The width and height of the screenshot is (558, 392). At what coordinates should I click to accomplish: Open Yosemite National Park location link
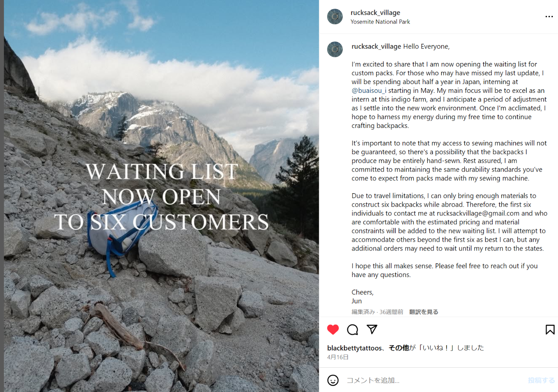380,22
